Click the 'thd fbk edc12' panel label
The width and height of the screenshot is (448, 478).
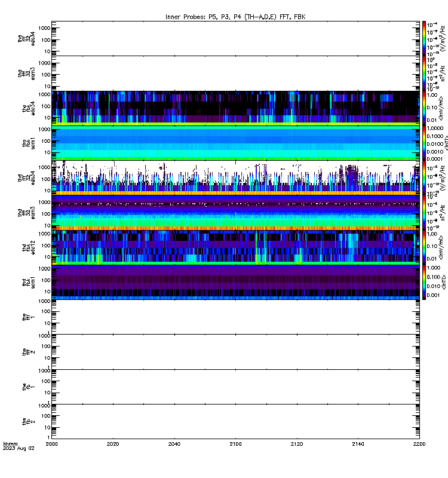point(28,247)
